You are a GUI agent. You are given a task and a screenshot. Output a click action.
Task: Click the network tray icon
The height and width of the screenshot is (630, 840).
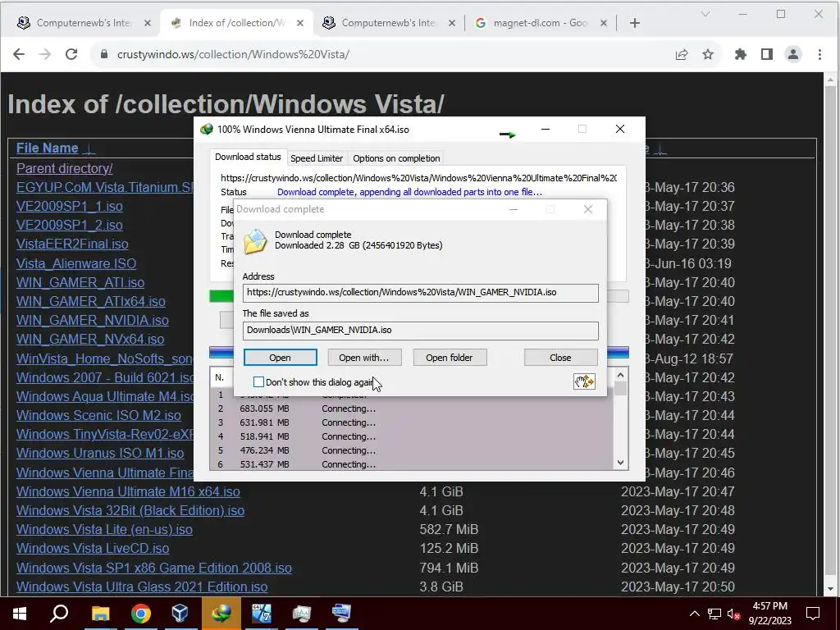pos(714,614)
